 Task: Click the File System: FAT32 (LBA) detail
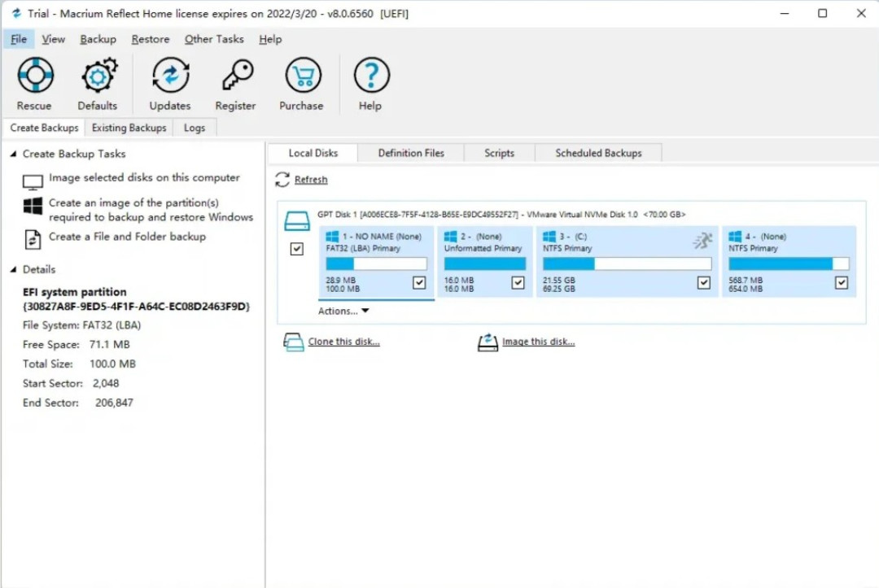click(82, 325)
